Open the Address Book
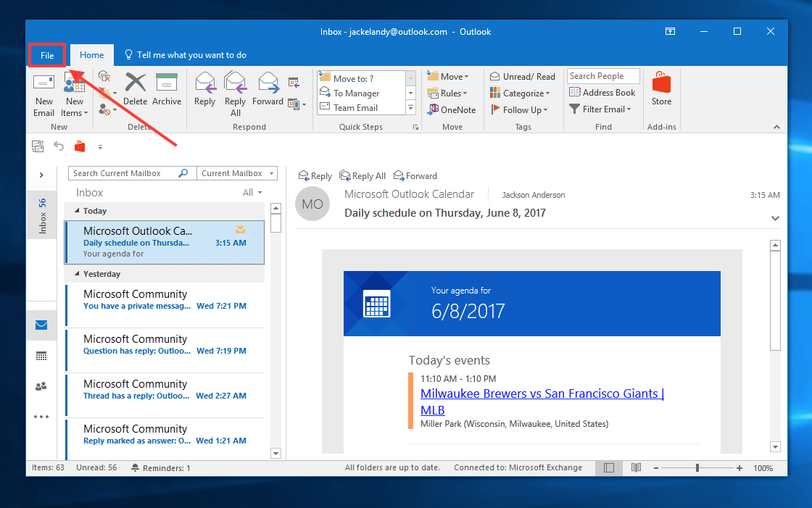812x508 pixels. (x=602, y=93)
